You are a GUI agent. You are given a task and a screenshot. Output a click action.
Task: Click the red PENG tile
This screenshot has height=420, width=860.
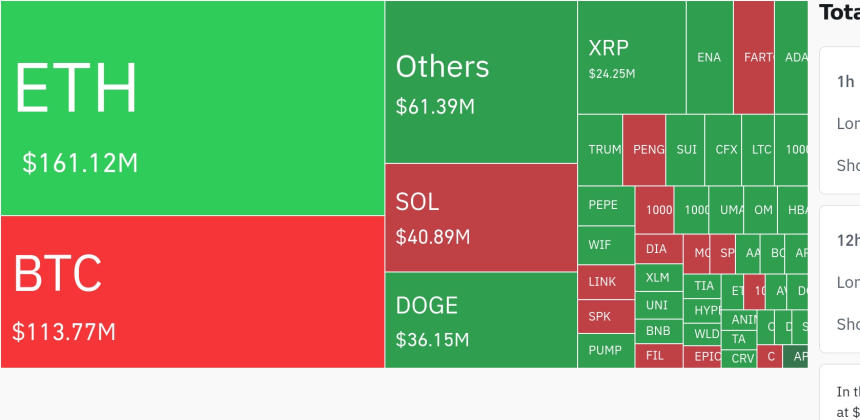(644, 150)
